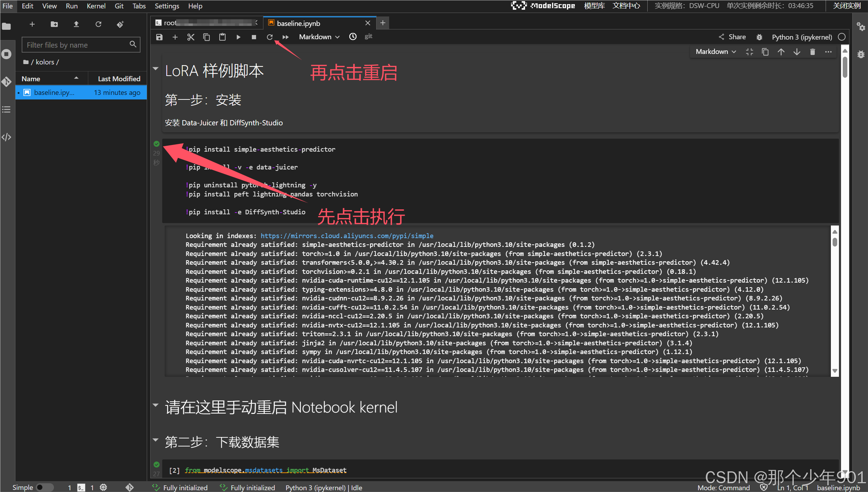868x492 pixels.
Task: Move the cell up with arrow icon
Action: tap(781, 52)
